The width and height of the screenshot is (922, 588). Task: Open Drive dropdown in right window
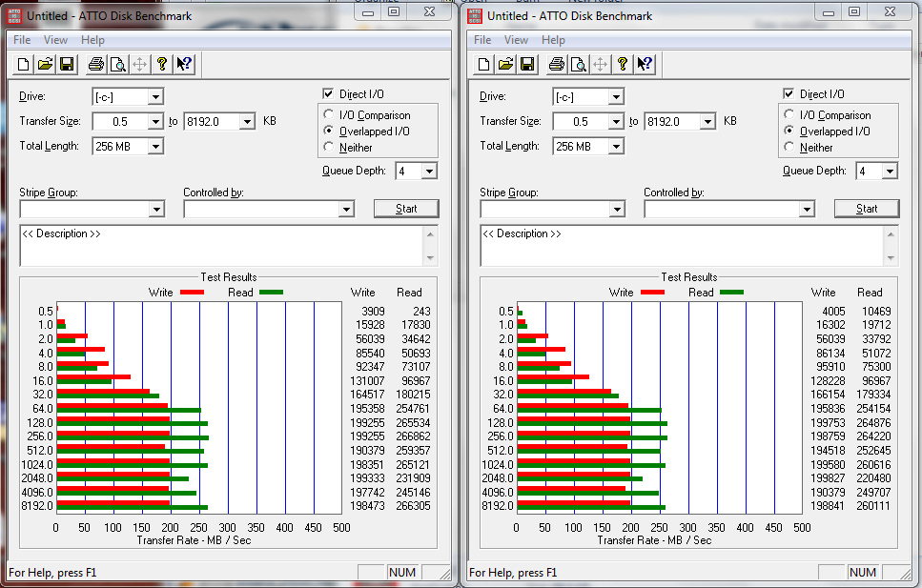(616, 96)
